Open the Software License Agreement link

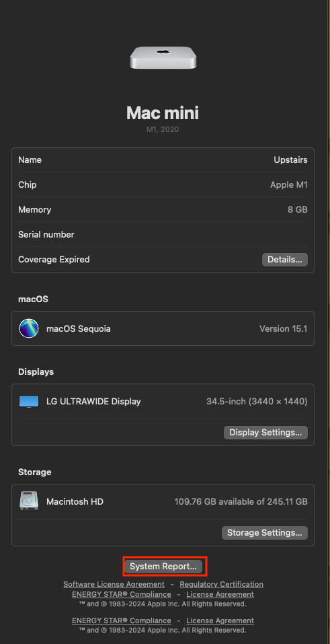[114, 584]
